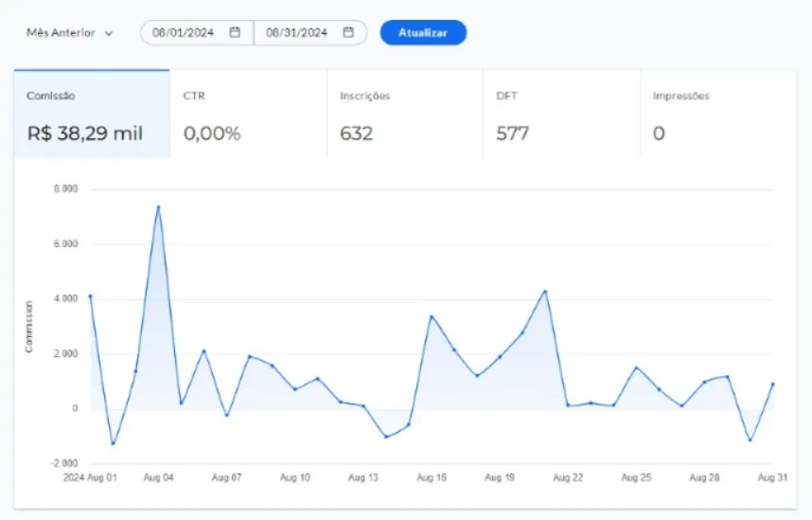This screenshot has height=520, width=812.
Task: Click the Aug 14 low data point
Action: (386, 437)
